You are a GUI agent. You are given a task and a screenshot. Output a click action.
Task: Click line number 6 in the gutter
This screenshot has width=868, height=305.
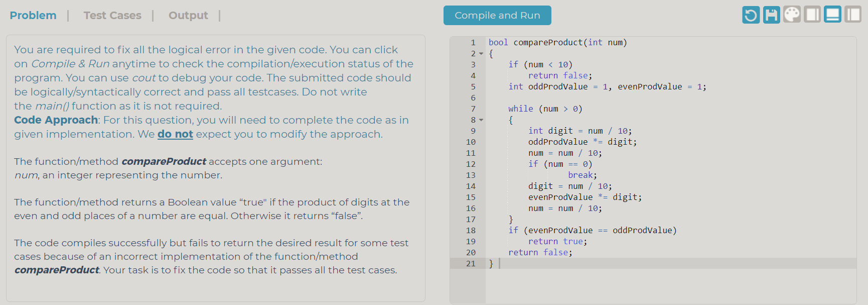473,98
